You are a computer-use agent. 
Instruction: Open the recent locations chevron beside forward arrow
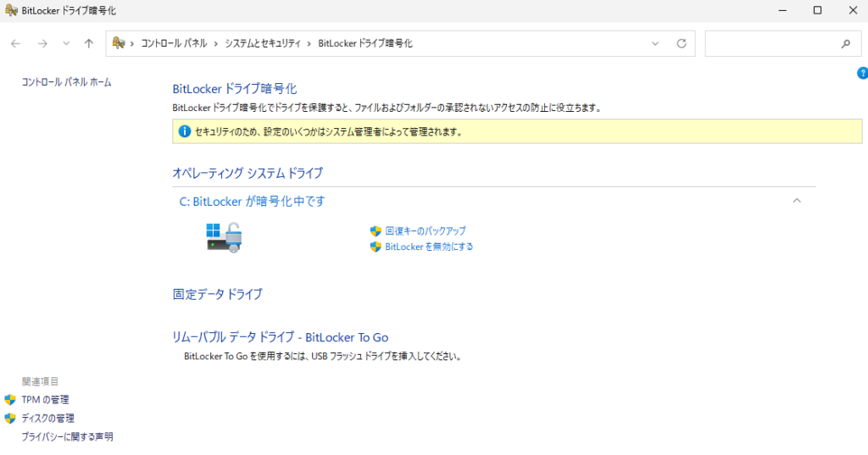(66, 44)
